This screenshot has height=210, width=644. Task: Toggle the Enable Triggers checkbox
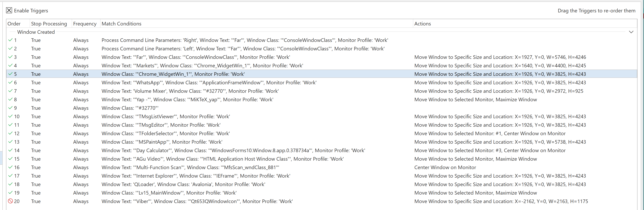click(9, 10)
